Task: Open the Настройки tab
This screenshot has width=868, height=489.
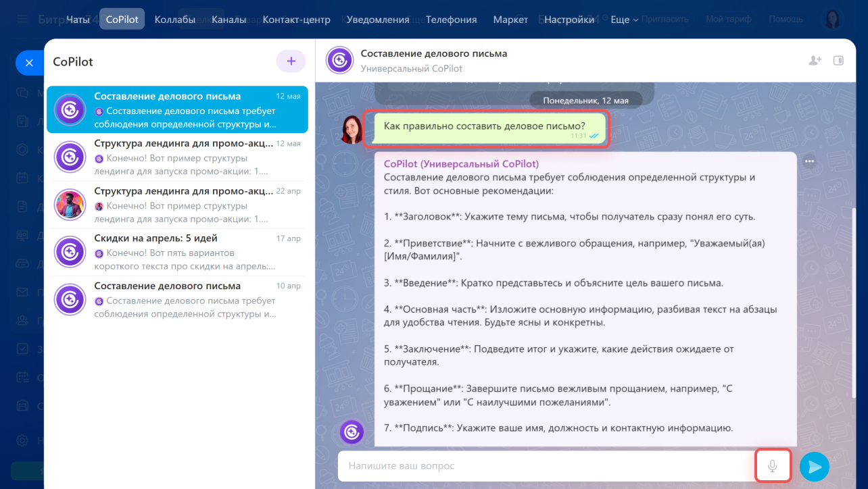Action: pos(569,20)
